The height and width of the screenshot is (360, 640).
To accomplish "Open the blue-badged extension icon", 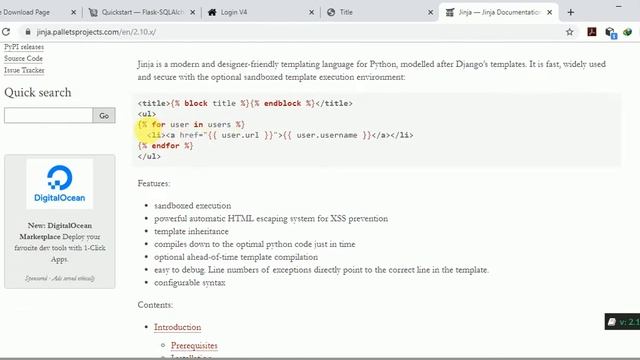I will click(x=610, y=32).
